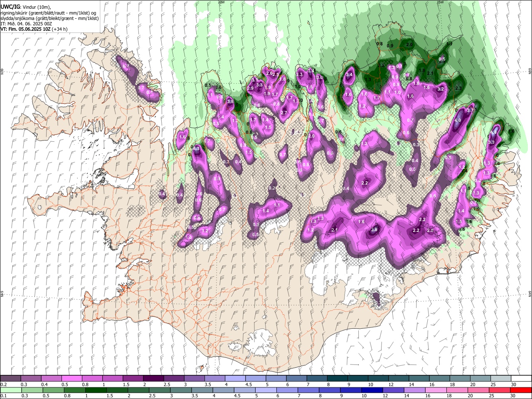Click the '4.3' precipitation value on the map

pos(196,148)
